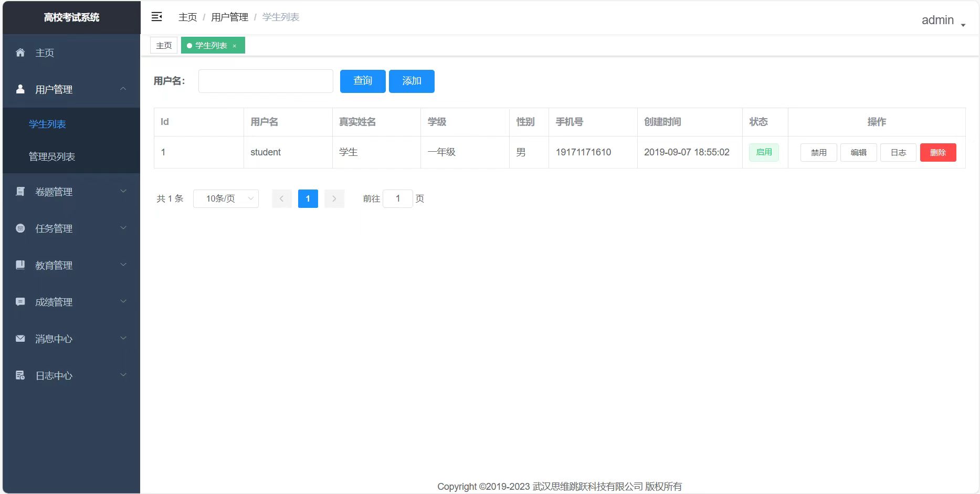Click the phone number 19171171610
This screenshot has height=494, width=980.
point(583,152)
